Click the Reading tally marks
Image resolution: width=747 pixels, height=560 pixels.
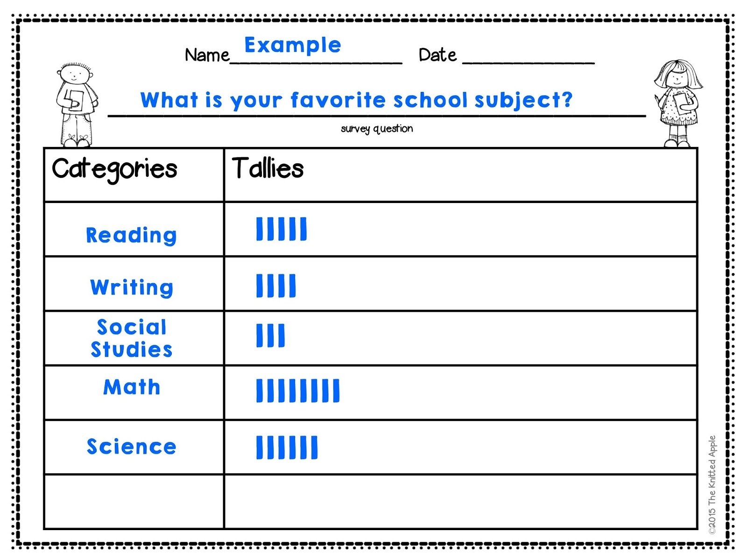(x=282, y=229)
